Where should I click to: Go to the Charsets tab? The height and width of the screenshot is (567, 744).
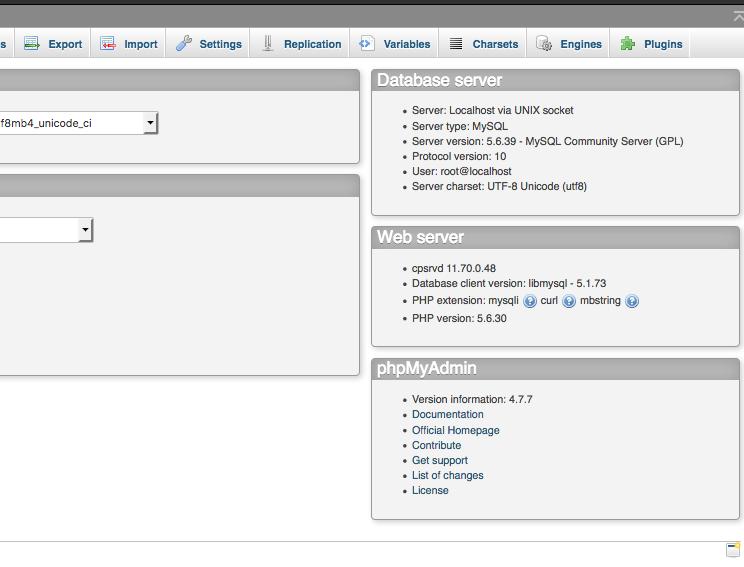click(483, 44)
